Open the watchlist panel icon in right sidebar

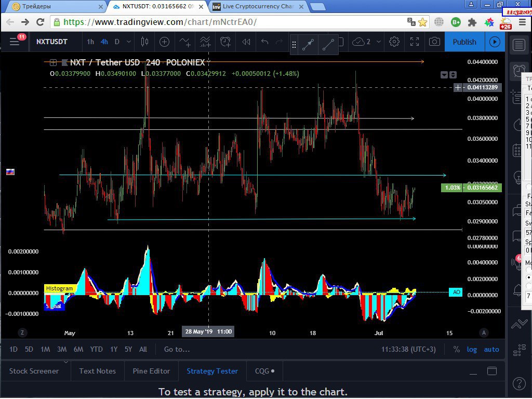(x=519, y=45)
